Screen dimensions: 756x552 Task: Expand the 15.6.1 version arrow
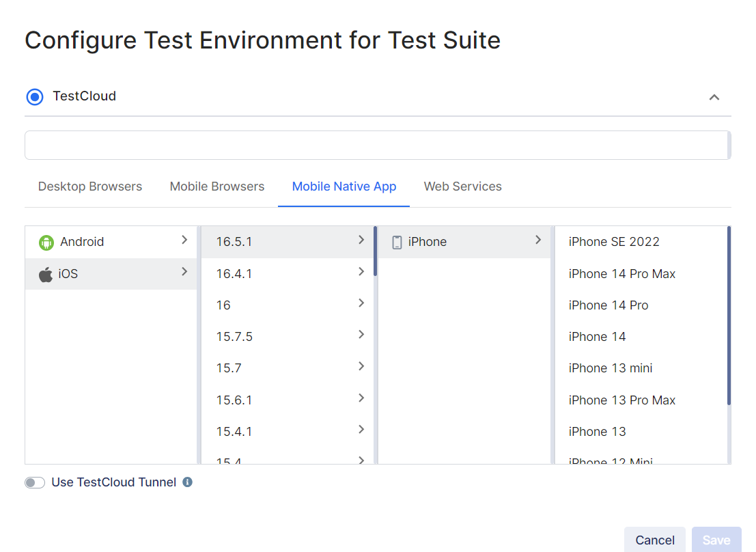pyautogui.click(x=361, y=398)
